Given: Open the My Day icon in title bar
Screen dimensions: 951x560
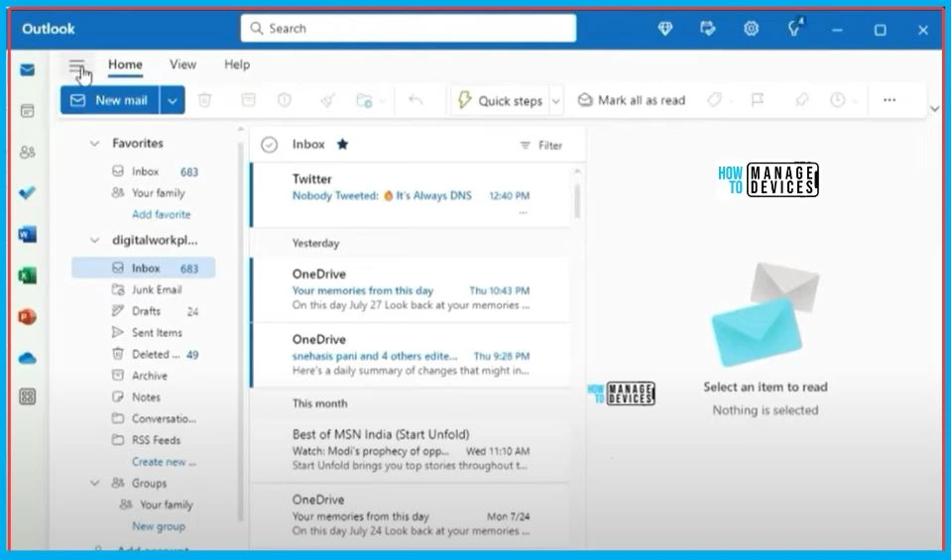Looking at the screenshot, I should [707, 29].
